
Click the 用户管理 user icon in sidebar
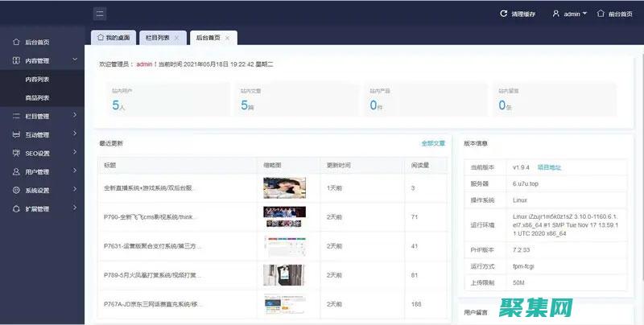pyautogui.click(x=16, y=171)
